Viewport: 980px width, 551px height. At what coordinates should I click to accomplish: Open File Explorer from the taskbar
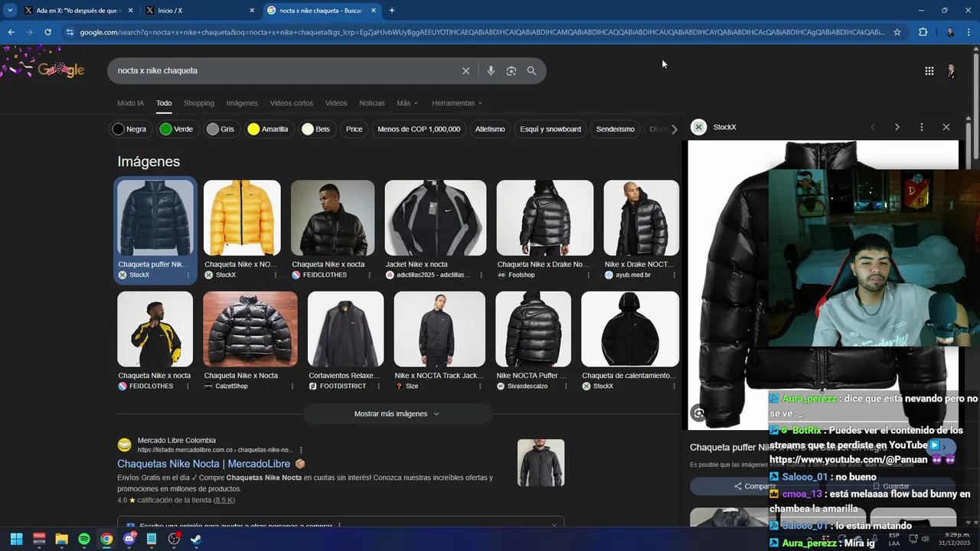tap(61, 539)
